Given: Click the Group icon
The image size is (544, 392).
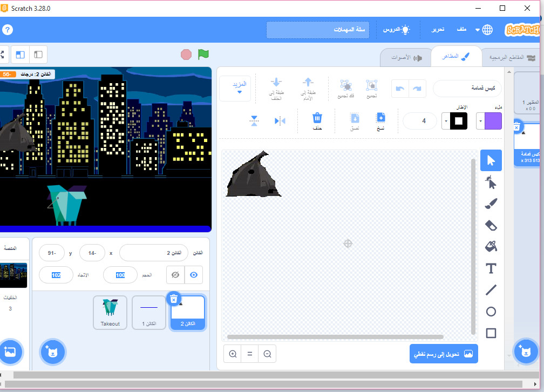Looking at the screenshot, I should point(371,88).
